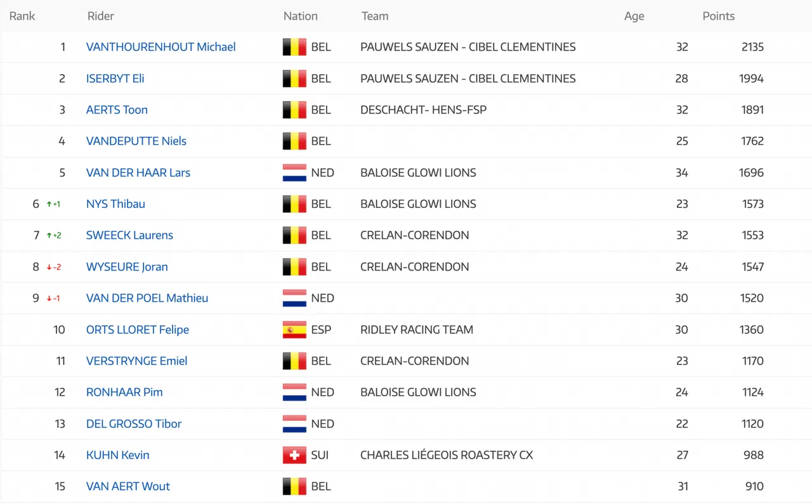Image resolution: width=812 pixels, height=504 pixels.
Task: Click the Dutch flag in Van der Haar row
Action: [294, 172]
